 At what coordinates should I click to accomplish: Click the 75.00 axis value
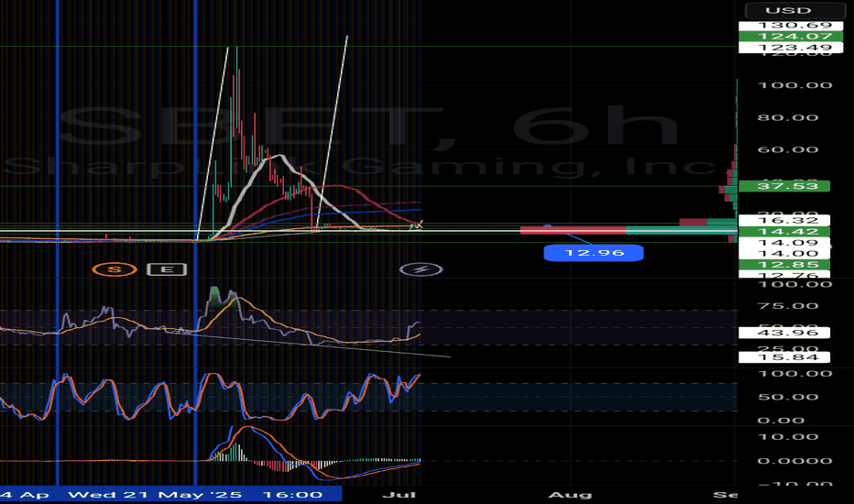[787, 306]
